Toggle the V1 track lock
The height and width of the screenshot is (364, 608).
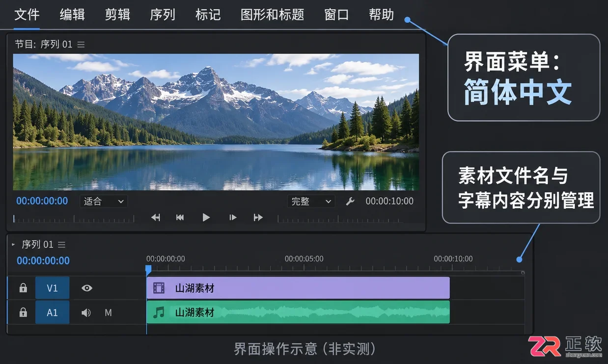[x=23, y=288]
